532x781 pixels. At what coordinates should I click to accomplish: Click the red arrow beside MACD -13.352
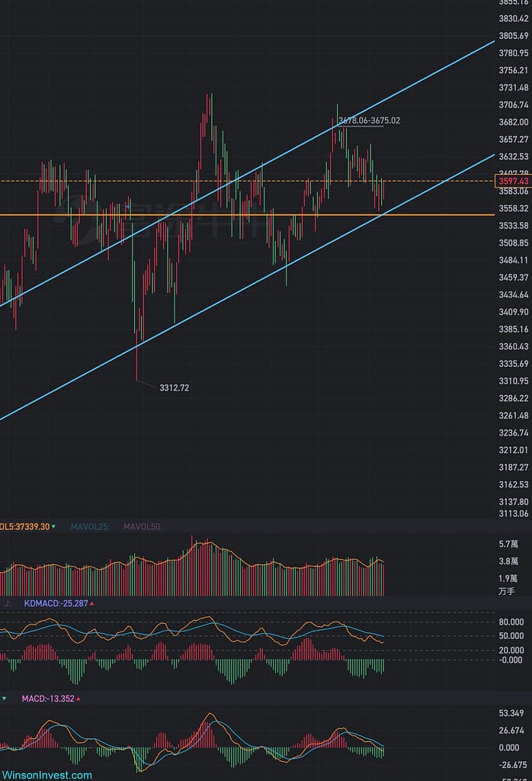(x=79, y=698)
